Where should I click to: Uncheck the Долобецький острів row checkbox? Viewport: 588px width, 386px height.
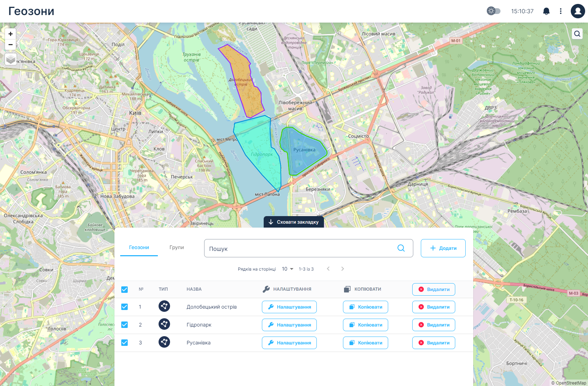[124, 307]
